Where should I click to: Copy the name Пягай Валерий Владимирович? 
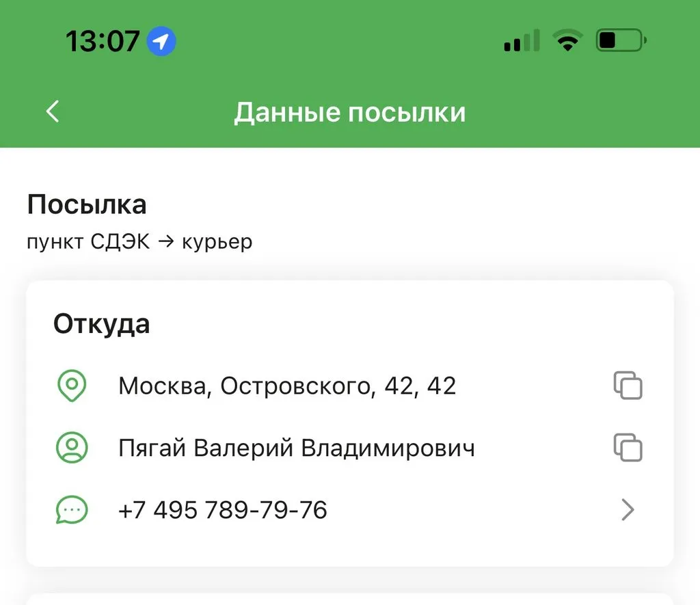pos(628,448)
